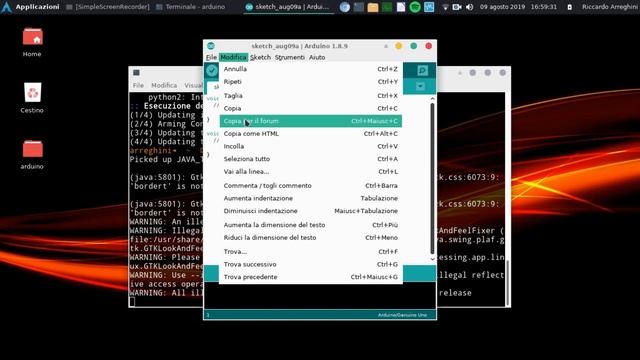Click Arduino/Genuino Uno status bar text
The image size is (640, 360).
[402, 315]
